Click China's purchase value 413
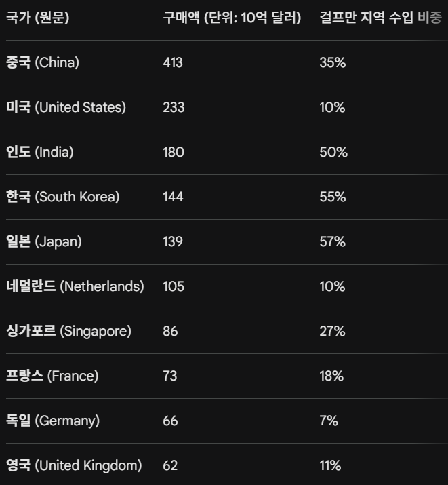The width and height of the screenshot is (448, 485). (173, 62)
